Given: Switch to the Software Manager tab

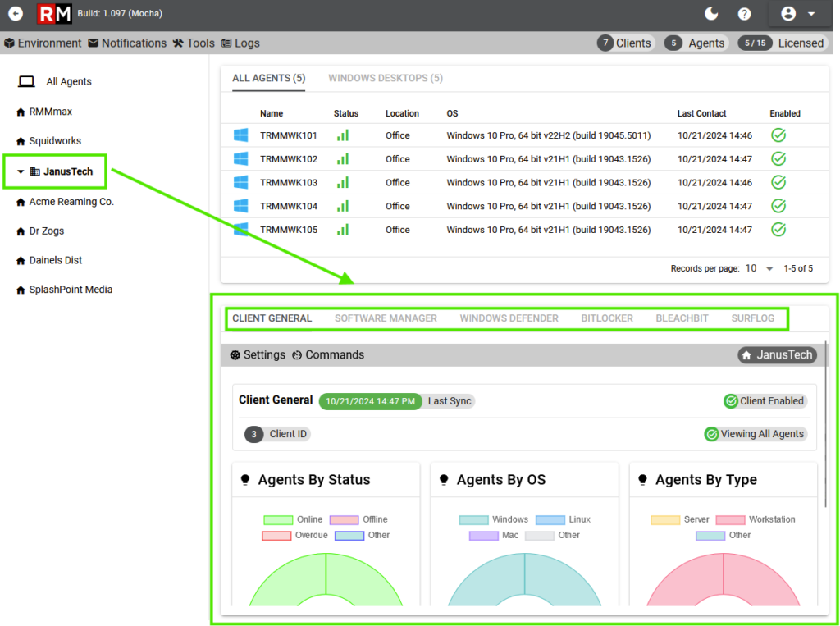Looking at the screenshot, I should pos(386,318).
